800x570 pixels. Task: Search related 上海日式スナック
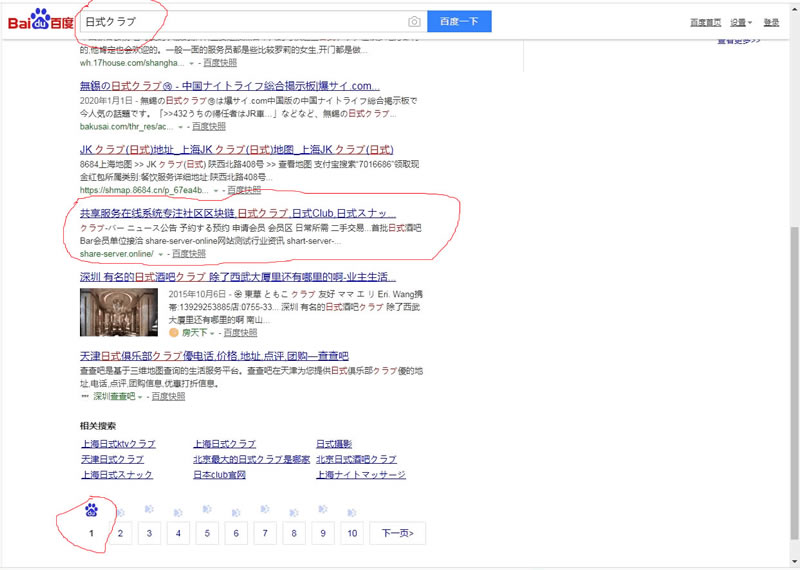click(117, 475)
